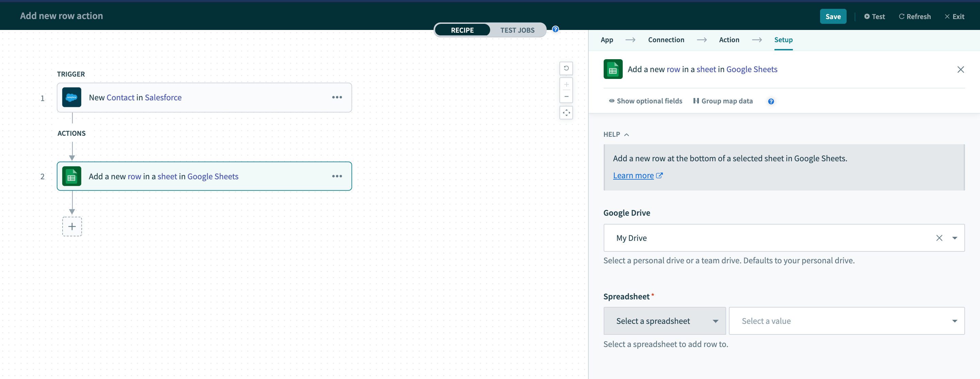This screenshot has width=980, height=379.
Task: Open help icon next to Group map data
Action: point(771,101)
